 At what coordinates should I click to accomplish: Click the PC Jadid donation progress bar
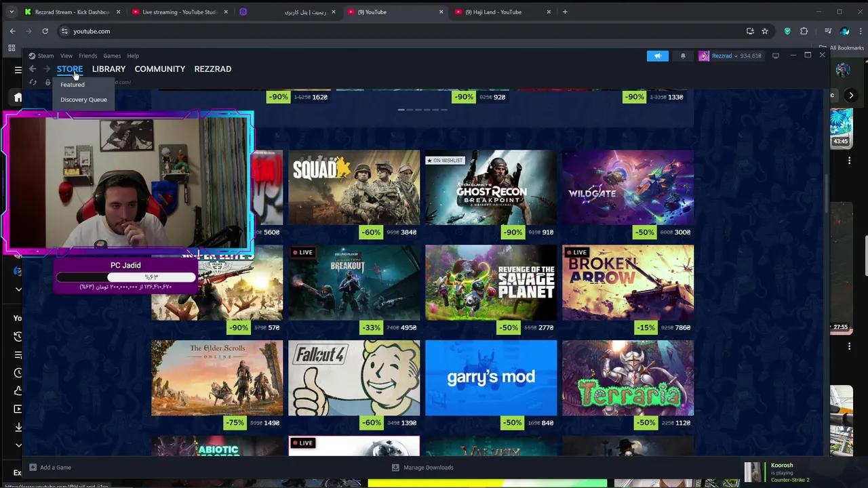pyautogui.click(x=125, y=277)
